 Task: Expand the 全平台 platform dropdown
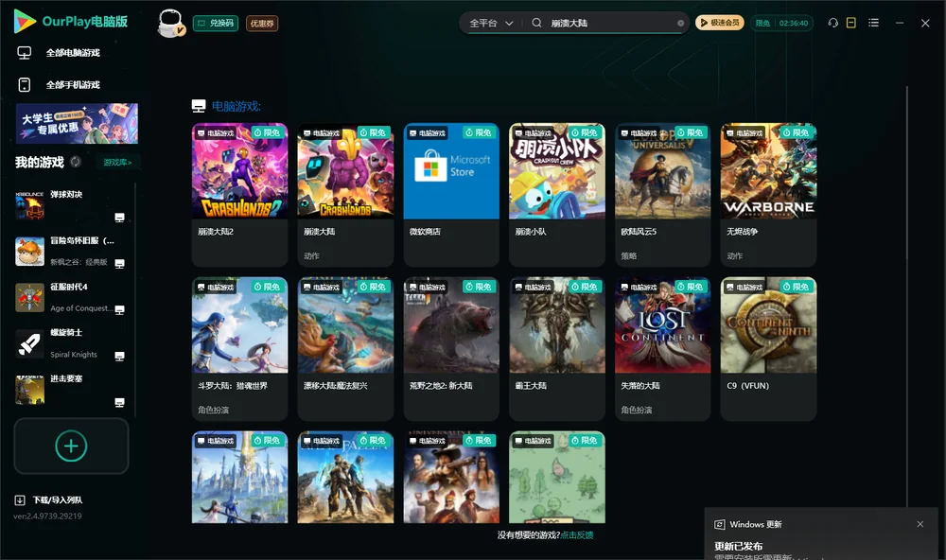coord(491,23)
